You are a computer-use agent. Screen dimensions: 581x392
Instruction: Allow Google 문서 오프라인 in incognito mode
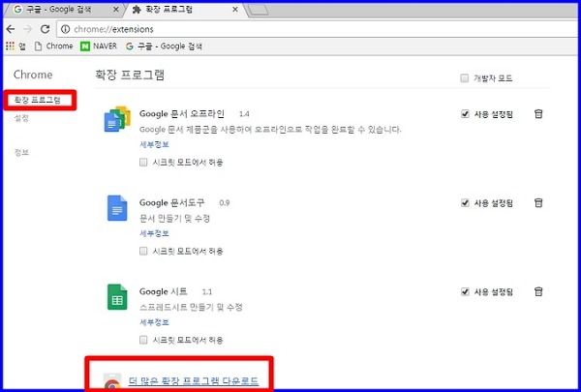pyautogui.click(x=143, y=162)
